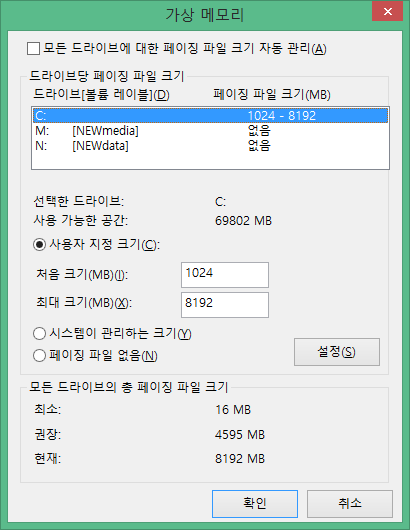
Task: Click the 설정(S) button
Action: click(337, 352)
